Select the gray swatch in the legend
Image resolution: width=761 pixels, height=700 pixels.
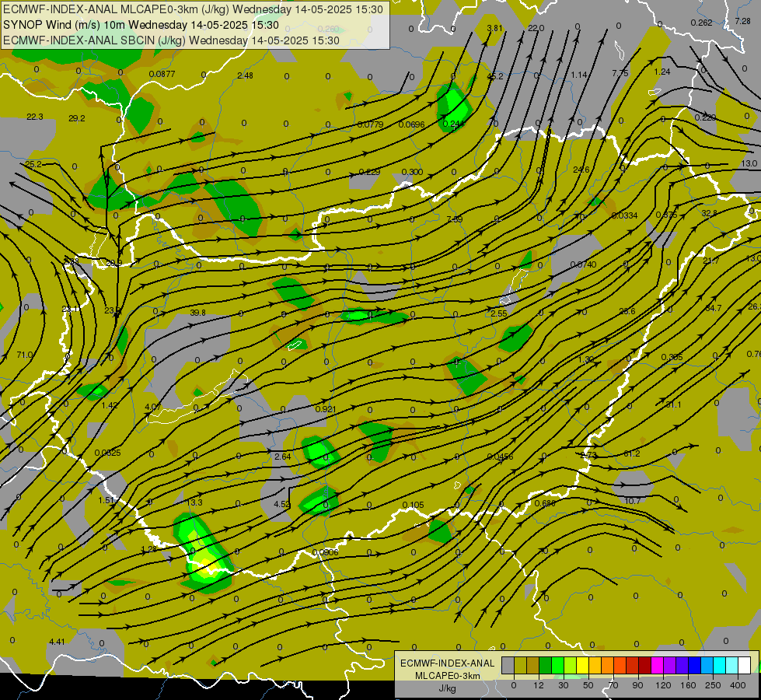click(x=508, y=666)
